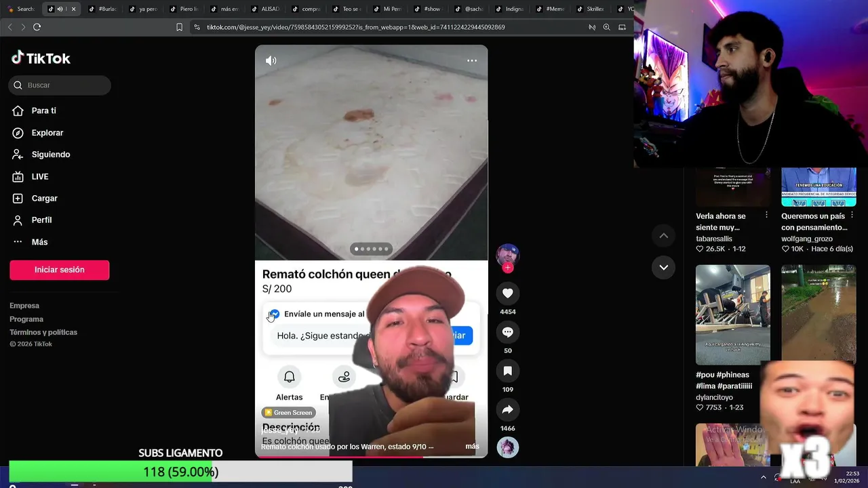The width and height of the screenshot is (868, 488).
Task: Show hidden tray icons chevron
Action: coord(764,477)
